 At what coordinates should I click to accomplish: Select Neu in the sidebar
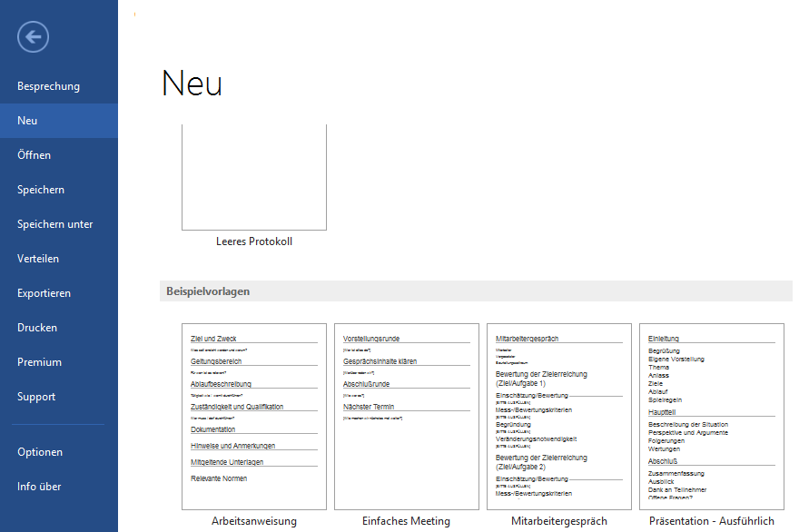(27, 121)
